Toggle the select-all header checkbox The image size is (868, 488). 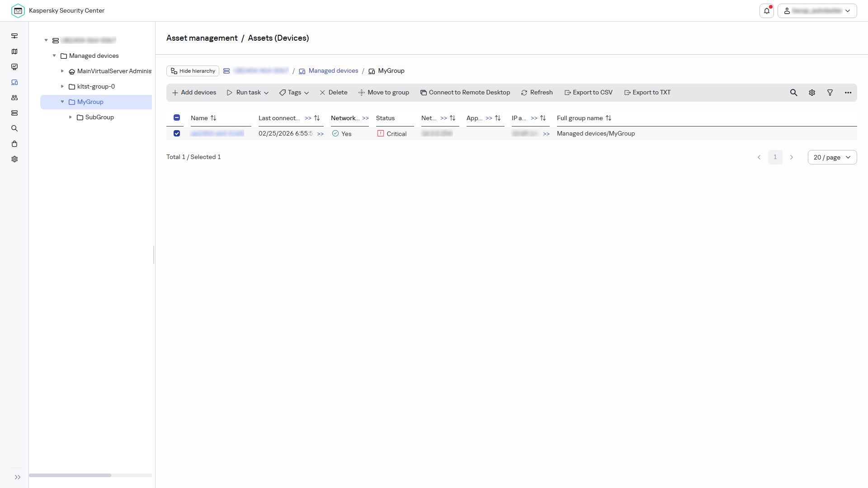coord(177,117)
